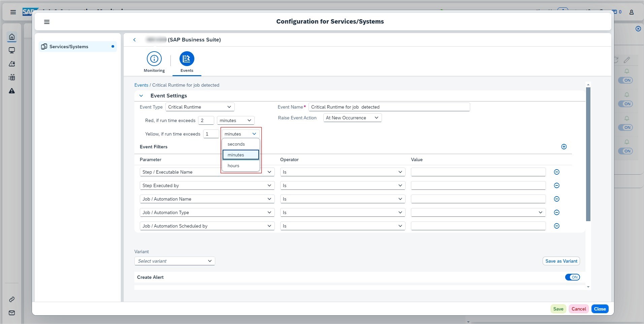
Task: Go back with the left chevron arrow
Action: pyautogui.click(x=134, y=40)
